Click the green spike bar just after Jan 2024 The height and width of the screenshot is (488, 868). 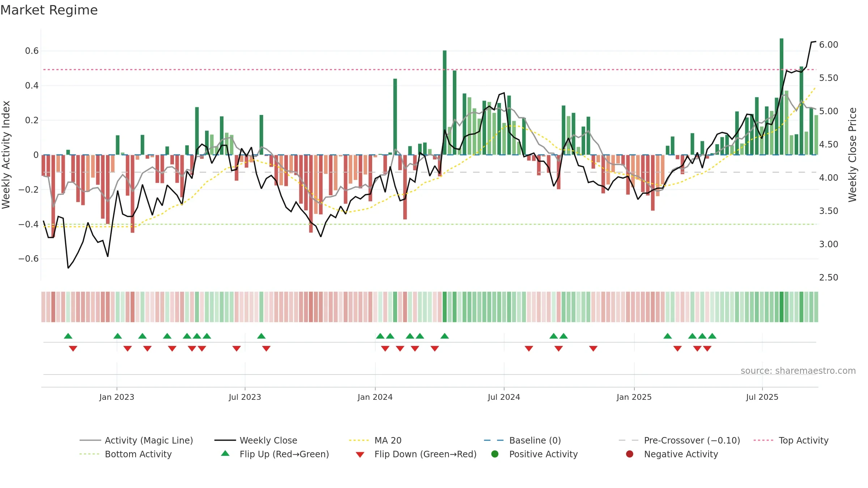pyautogui.click(x=395, y=117)
